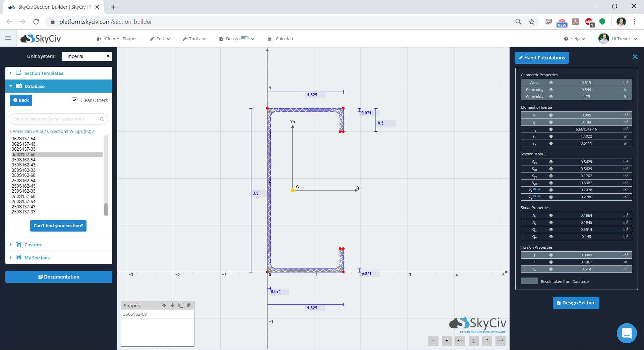Expand the Custom panel
This screenshot has height=350, width=644.
(59, 245)
